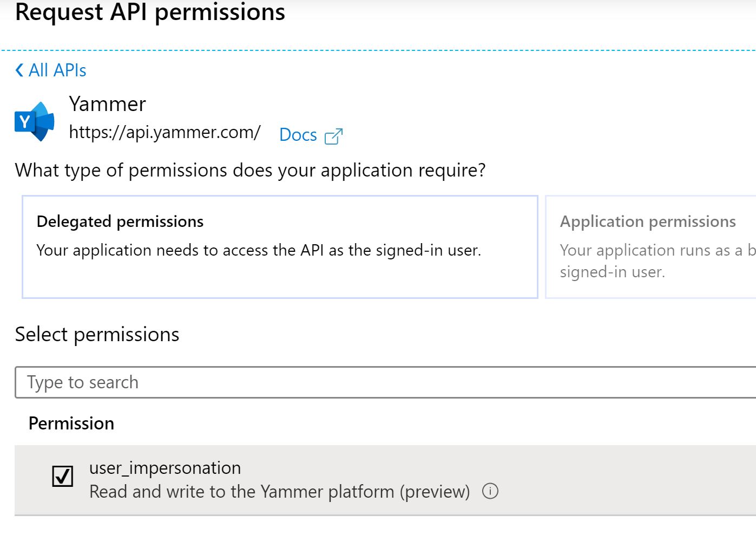Open the Yammer Docs link
756x541 pixels.
click(x=298, y=135)
